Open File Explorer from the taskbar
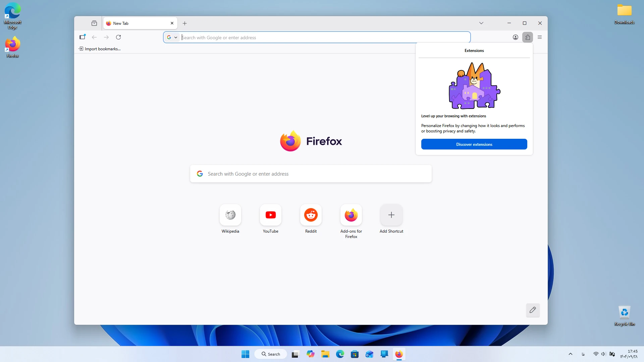Image resolution: width=644 pixels, height=362 pixels. point(325,354)
